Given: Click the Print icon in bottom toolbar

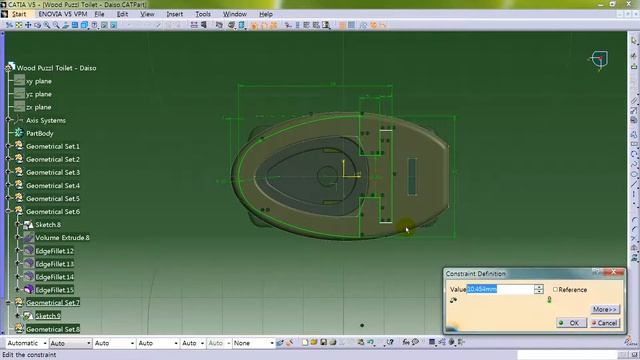Looking at the screenshot, I should pyautogui.click(x=333, y=342).
